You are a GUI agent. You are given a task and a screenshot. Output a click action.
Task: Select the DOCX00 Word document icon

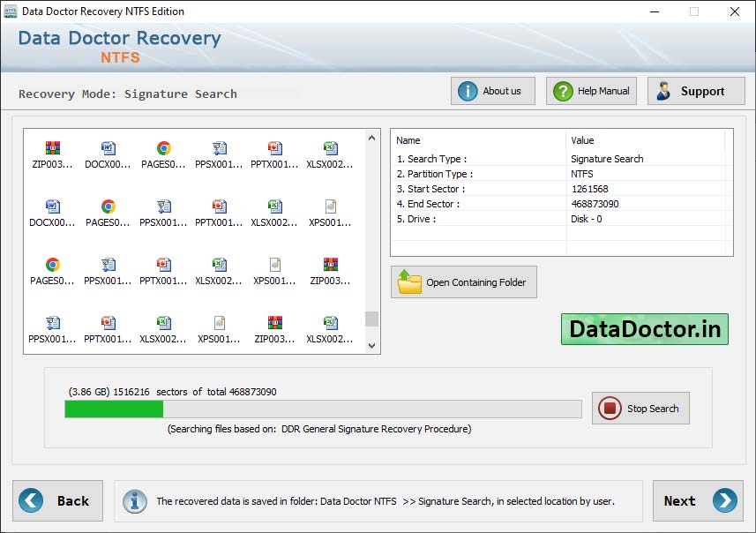point(109,148)
